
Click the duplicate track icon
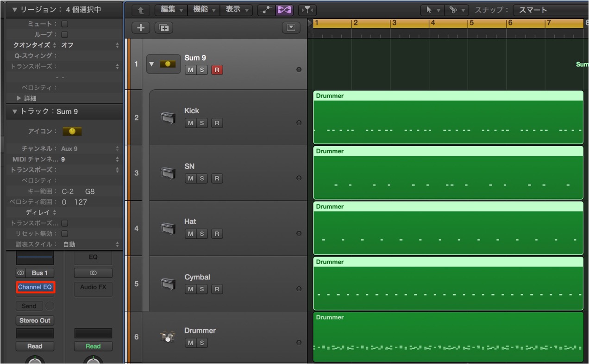163,28
